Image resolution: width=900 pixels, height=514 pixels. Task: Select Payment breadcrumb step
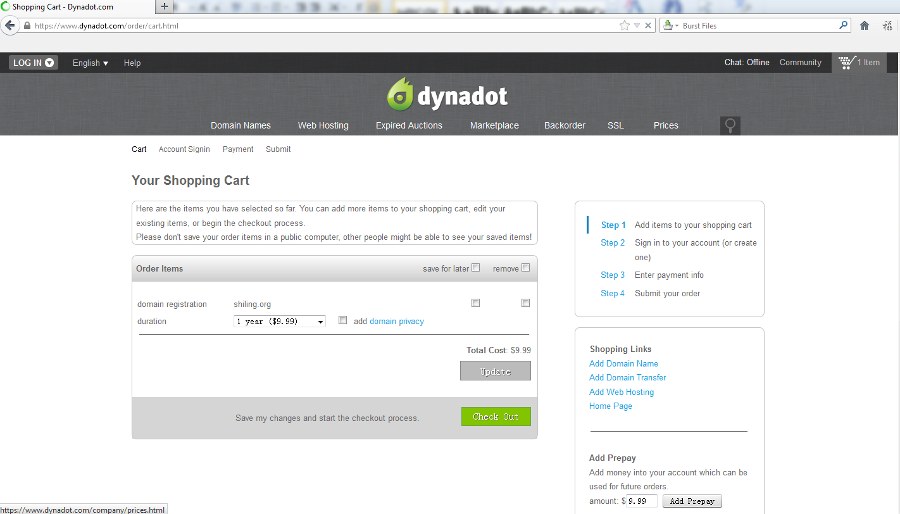click(x=238, y=149)
